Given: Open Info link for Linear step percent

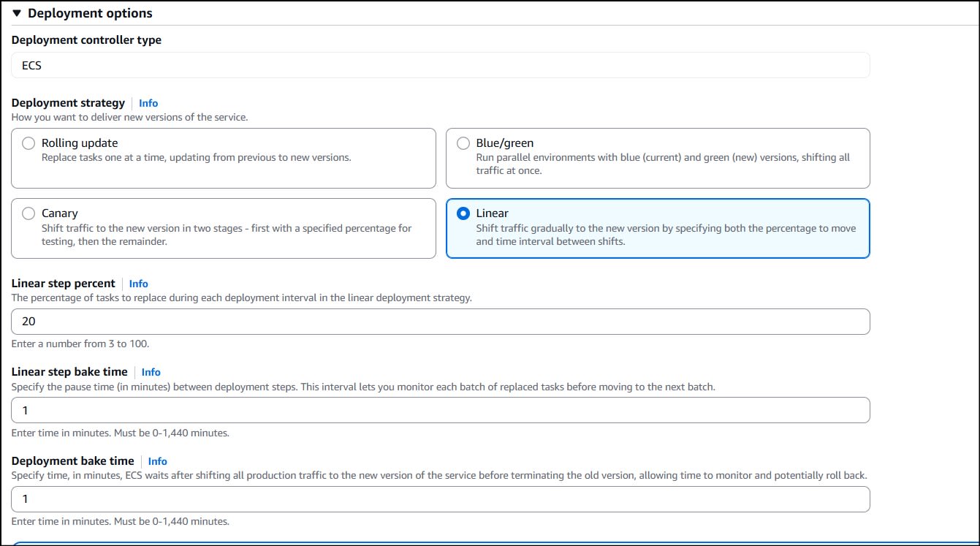Looking at the screenshot, I should click(x=138, y=284).
